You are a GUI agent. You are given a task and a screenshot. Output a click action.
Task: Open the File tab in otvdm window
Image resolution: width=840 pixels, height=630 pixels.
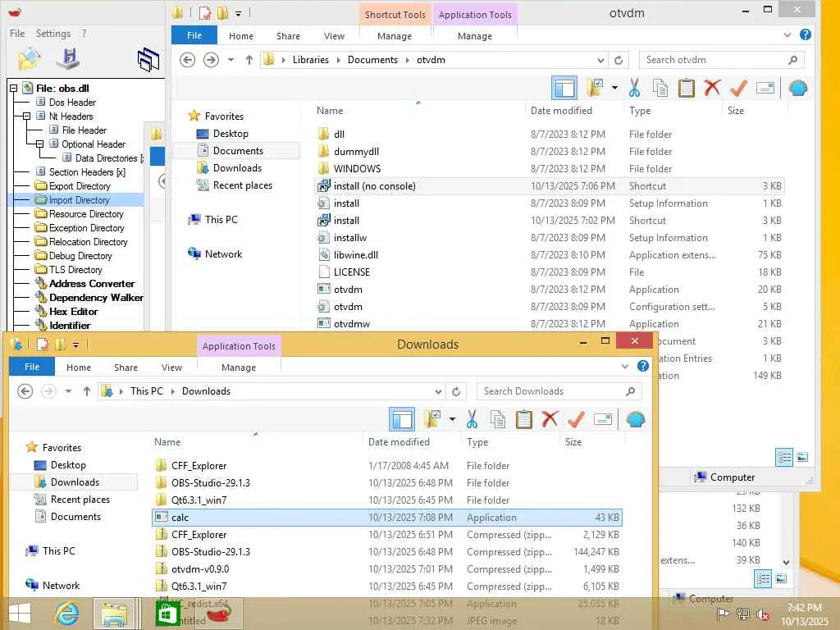coord(194,35)
